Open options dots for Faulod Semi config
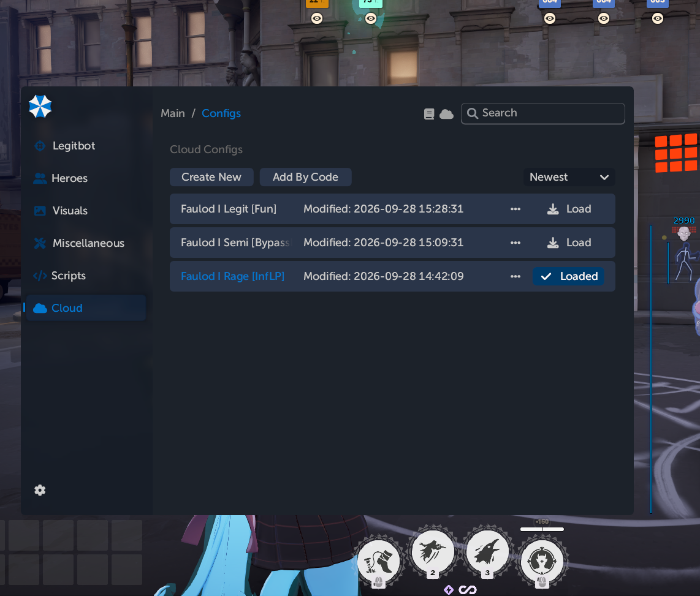Screen dimensions: 700x596 coord(515,243)
